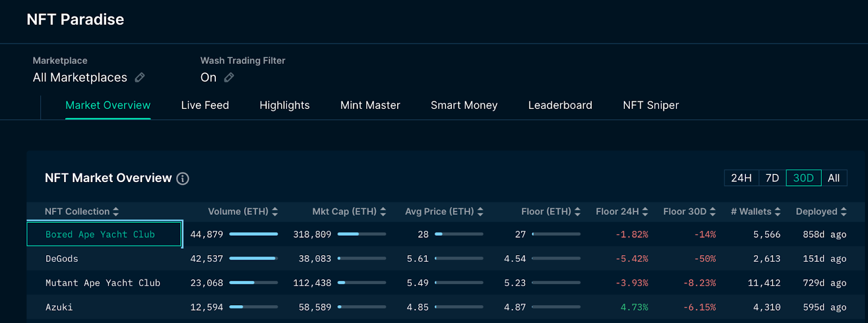Click Mutant Ape deployed 729d ago

click(825, 283)
